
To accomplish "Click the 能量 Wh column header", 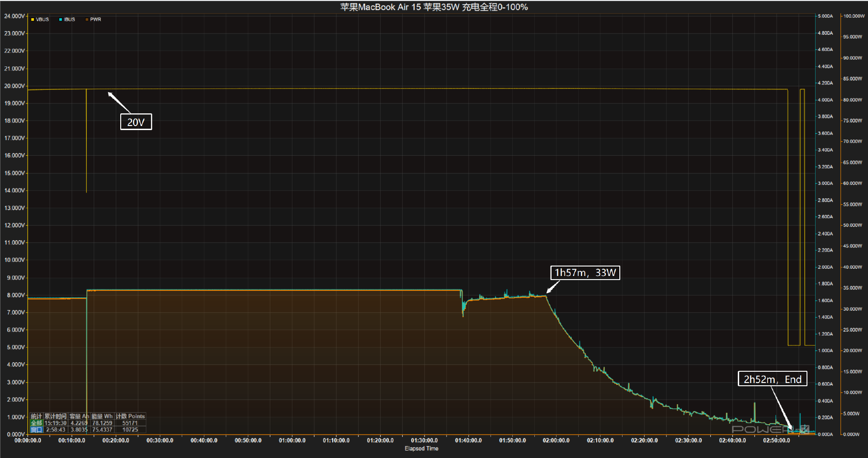I will tap(102, 416).
